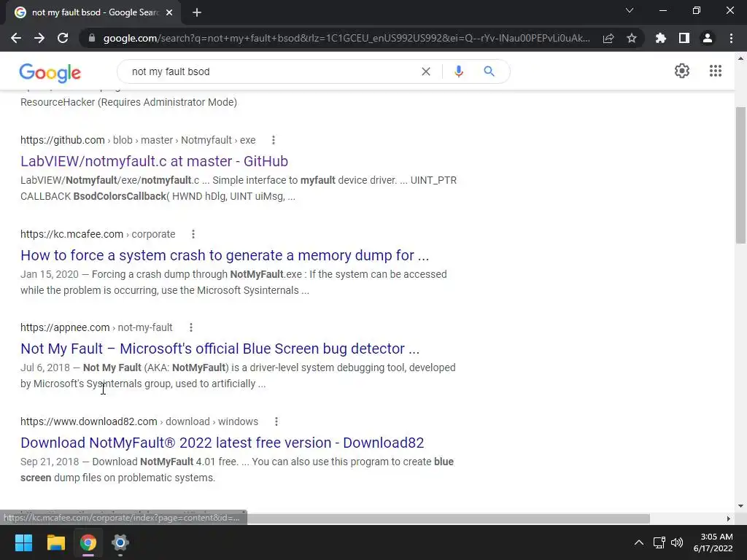Open Chrome profile avatar menu
The width and height of the screenshot is (747, 560).
tap(708, 38)
